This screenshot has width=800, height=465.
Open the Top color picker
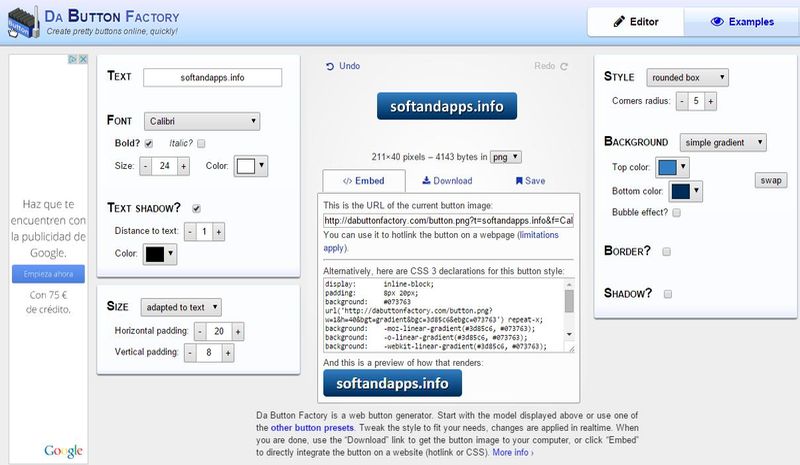click(x=672, y=167)
